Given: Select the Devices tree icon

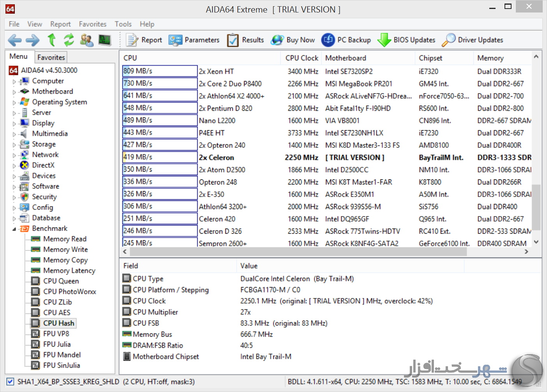Looking at the screenshot, I should pyautogui.click(x=25, y=176).
